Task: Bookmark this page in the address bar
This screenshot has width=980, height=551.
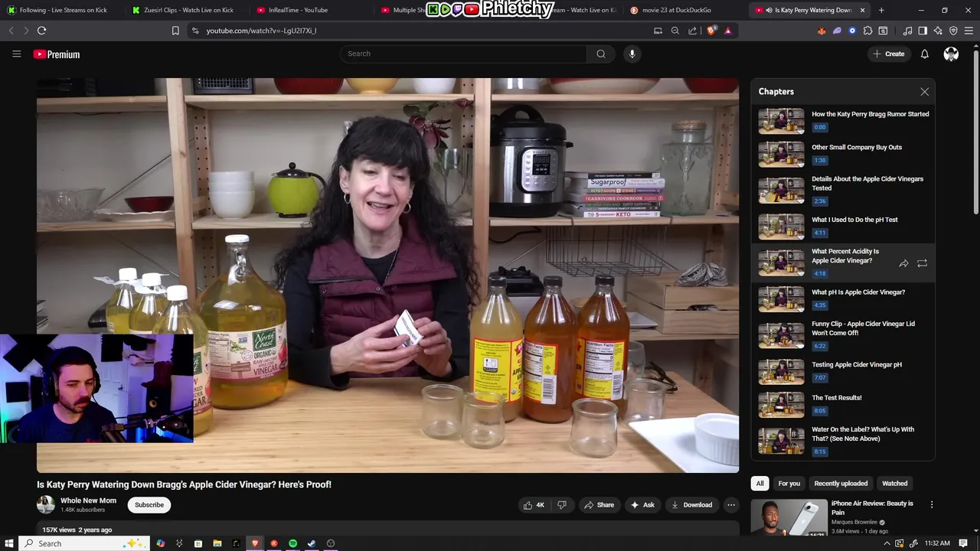Action: (175, 31)
